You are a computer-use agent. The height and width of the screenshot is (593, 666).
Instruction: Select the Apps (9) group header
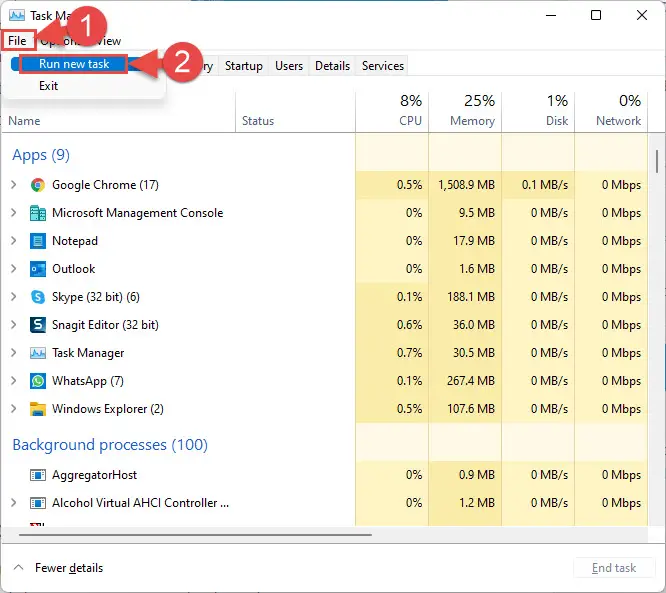pyautogui.click(x=41, y=155)
